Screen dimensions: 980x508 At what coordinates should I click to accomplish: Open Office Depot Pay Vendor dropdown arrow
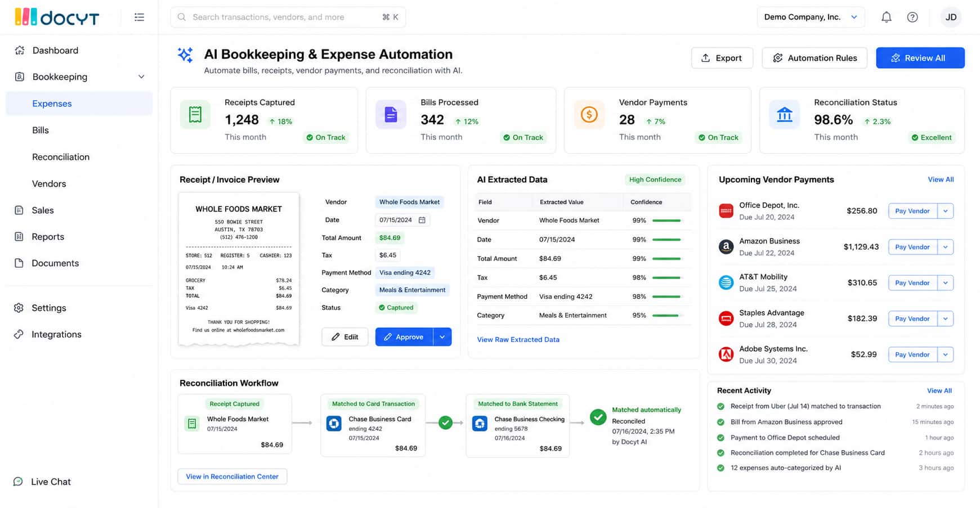pos(946,211)
